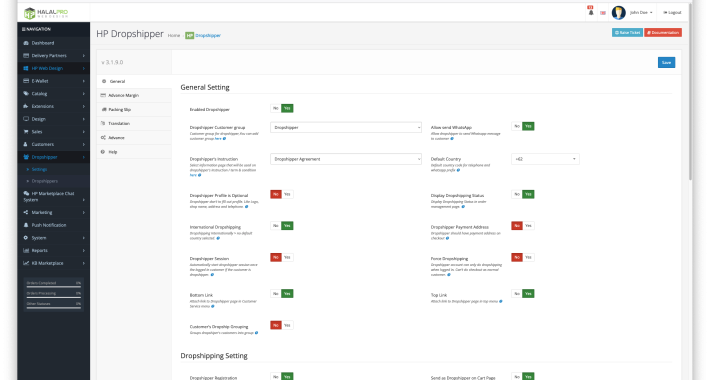Toggle Display Dropshipping Status switch
Screen dimensions: 710x380
click(523, 194)
